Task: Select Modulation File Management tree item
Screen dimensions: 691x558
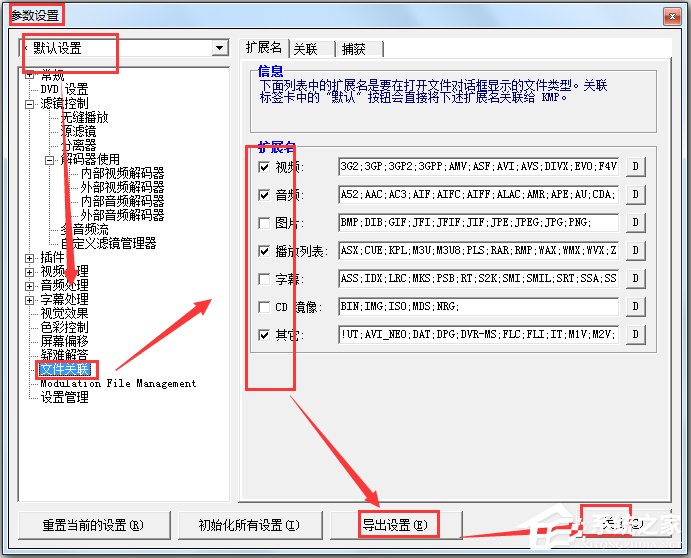Action: tap(118, 384)
